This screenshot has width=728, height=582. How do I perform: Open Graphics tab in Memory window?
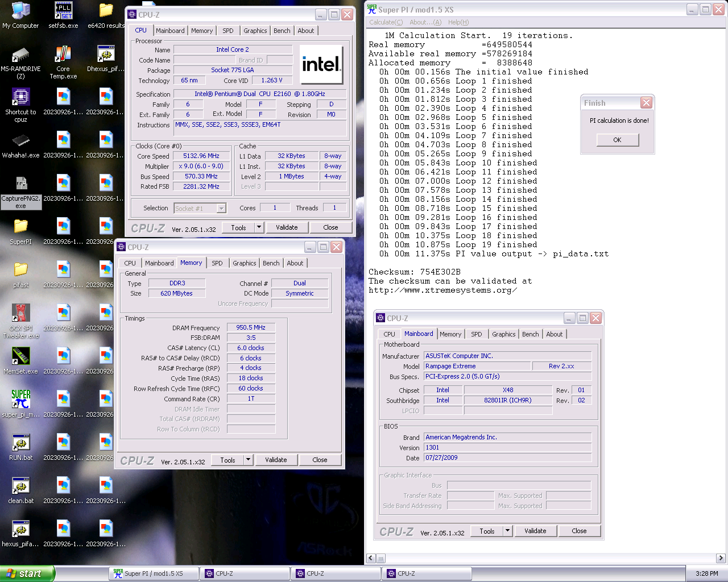tap(245, 263)
